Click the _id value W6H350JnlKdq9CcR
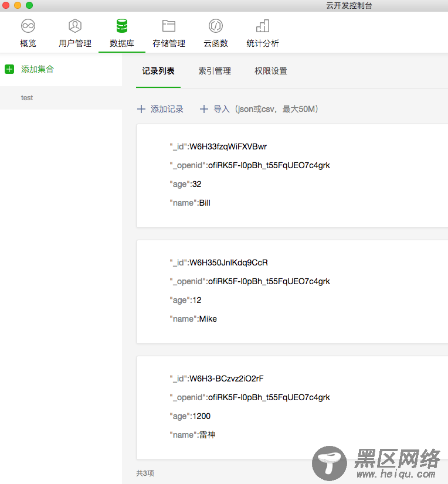448x484 pixels. (228, 263)
